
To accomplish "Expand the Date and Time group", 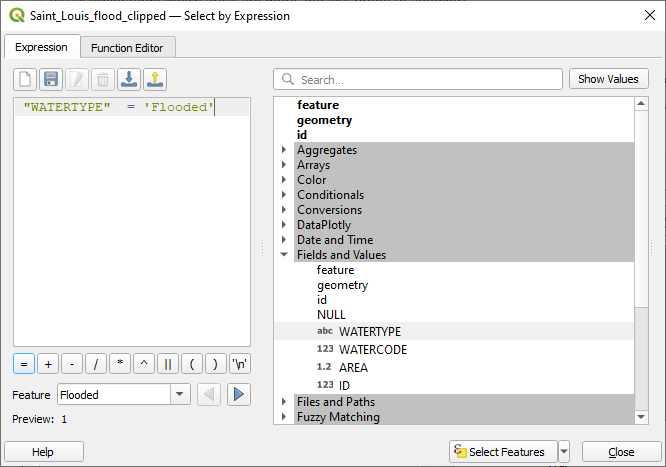I will [284, 240].
